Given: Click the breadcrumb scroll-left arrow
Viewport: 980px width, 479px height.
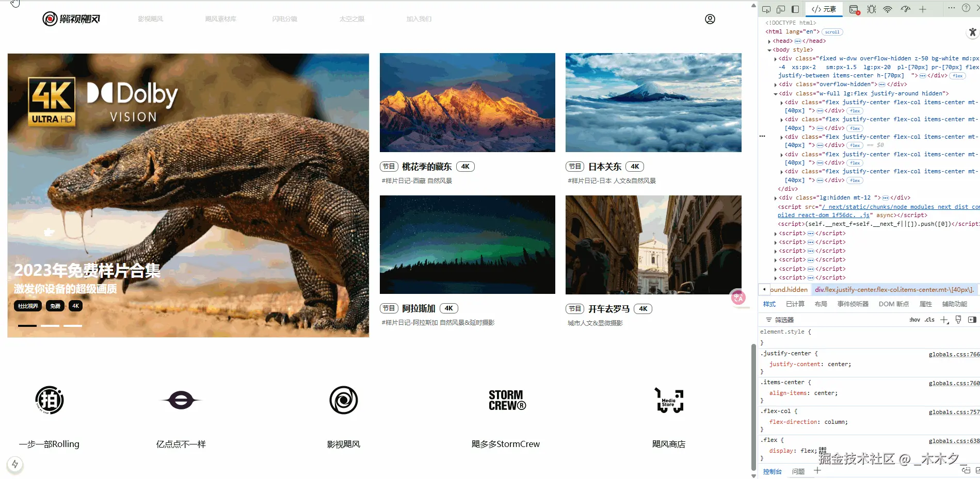Looking at the screenshot, I should coord(764,289).
